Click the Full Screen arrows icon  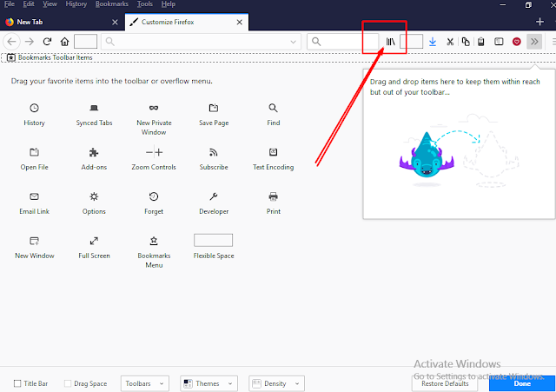pyautogui.click(x=94, y=241)
